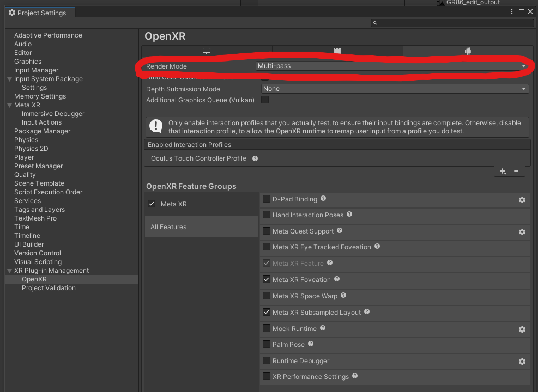The width and height of the screenshot is (538, 392).
Task: Open the Depth Submission Mode dropdown
Action: tap(395, 89)
